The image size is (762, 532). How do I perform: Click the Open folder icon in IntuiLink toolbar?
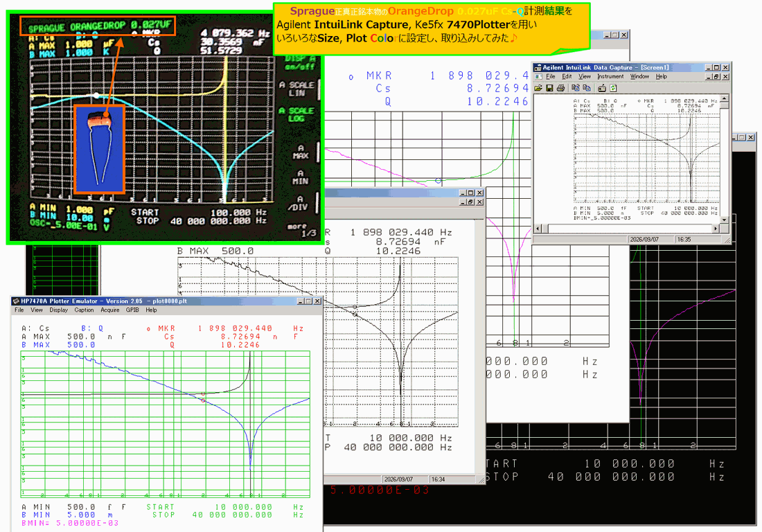(538, 88)
